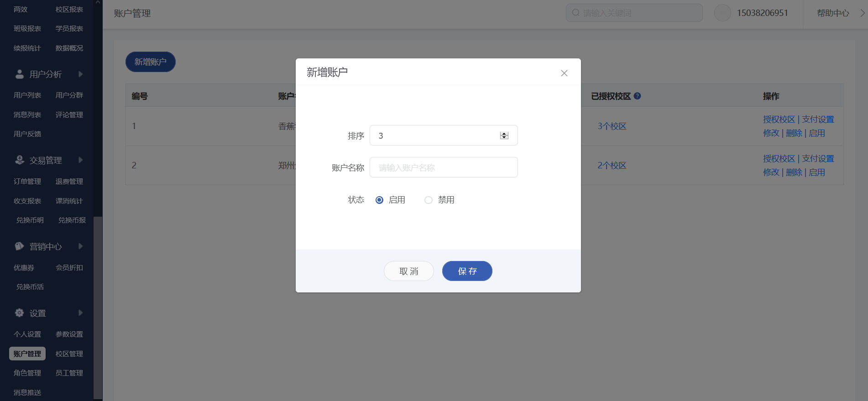Click the 保存 button in dialog

pos(467,271)
